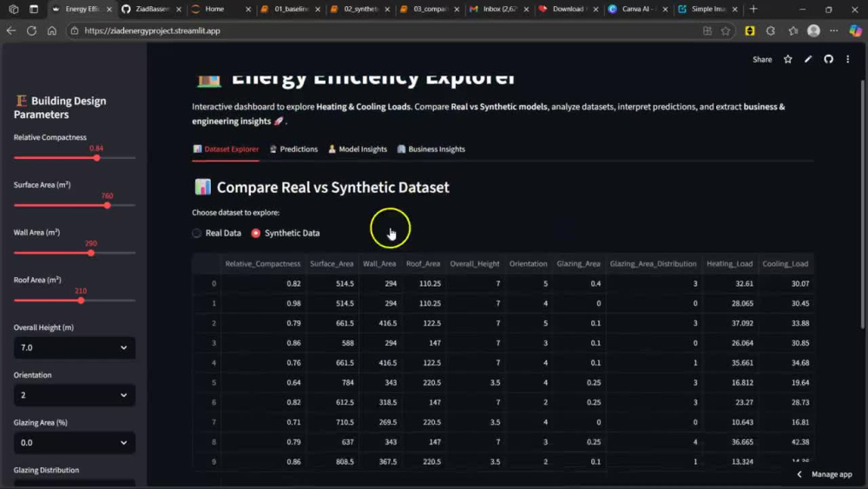Viewport: 868px width, 489px height.
Task: Click the Surface Area slider handle
Action: tap(108, 206)
